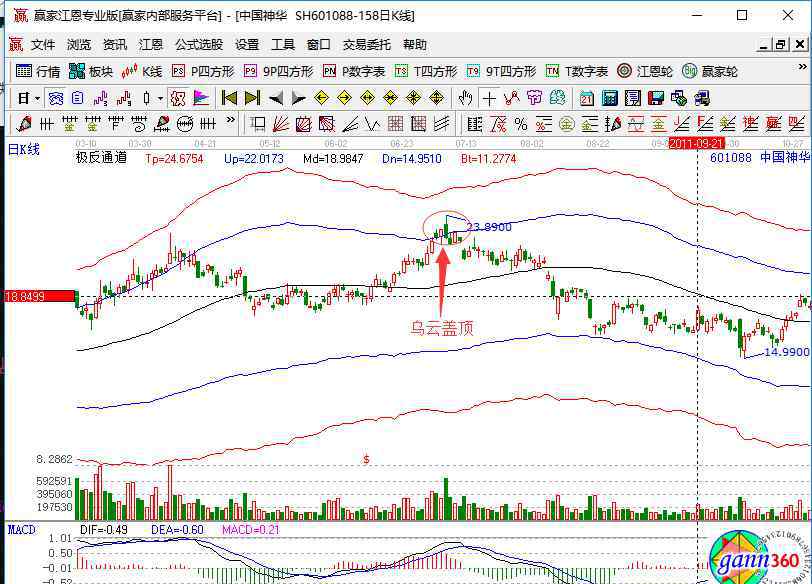
Task: Open the P数字表 tool
Action: [354, 71]
